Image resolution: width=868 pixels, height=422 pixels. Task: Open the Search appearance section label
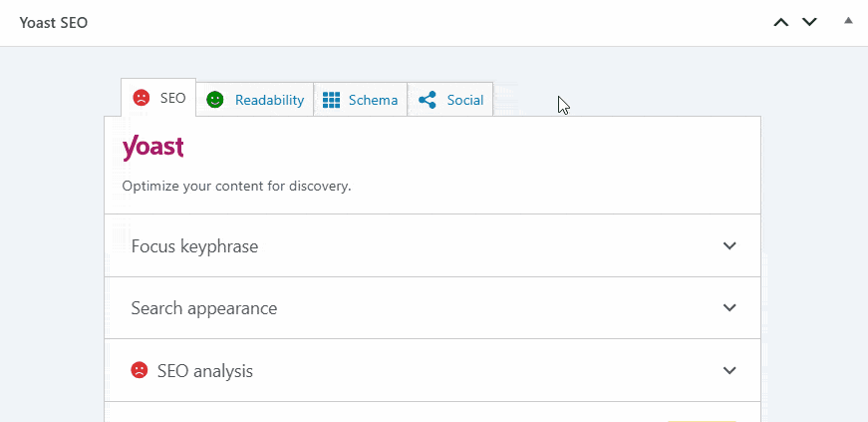click(x=204, y=308)
